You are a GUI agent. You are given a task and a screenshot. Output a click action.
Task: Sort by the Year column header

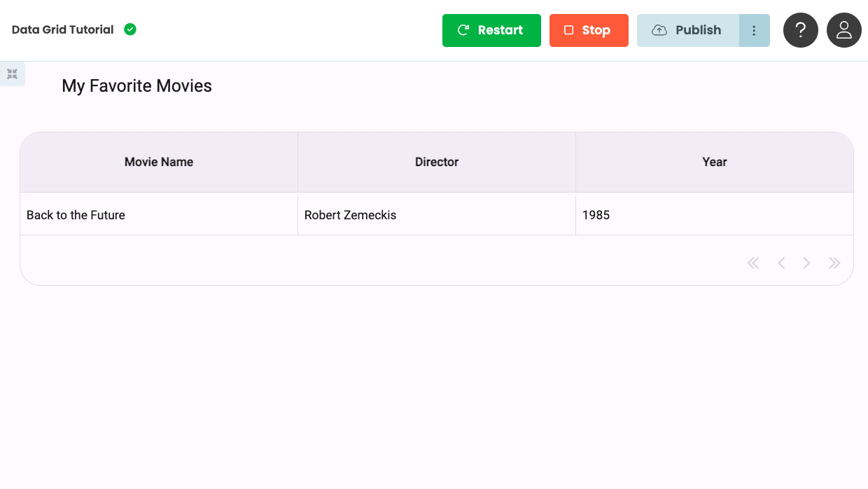tap(715, 162)
